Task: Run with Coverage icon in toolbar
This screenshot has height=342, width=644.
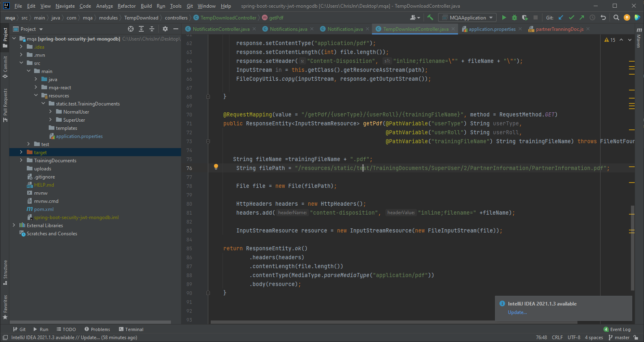Action: [525, 17]
